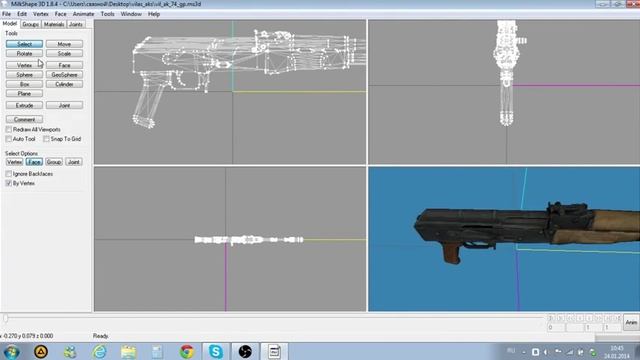Enable Snap To Grid checkbox
This screenshot has height=360, width=640.
pyautogui.click(x=46, y=139)
